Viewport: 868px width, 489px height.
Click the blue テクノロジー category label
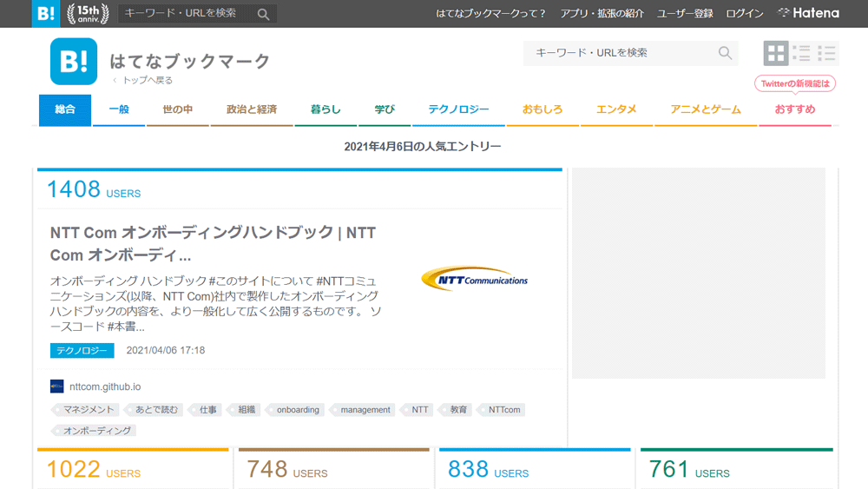coord(82,351)
